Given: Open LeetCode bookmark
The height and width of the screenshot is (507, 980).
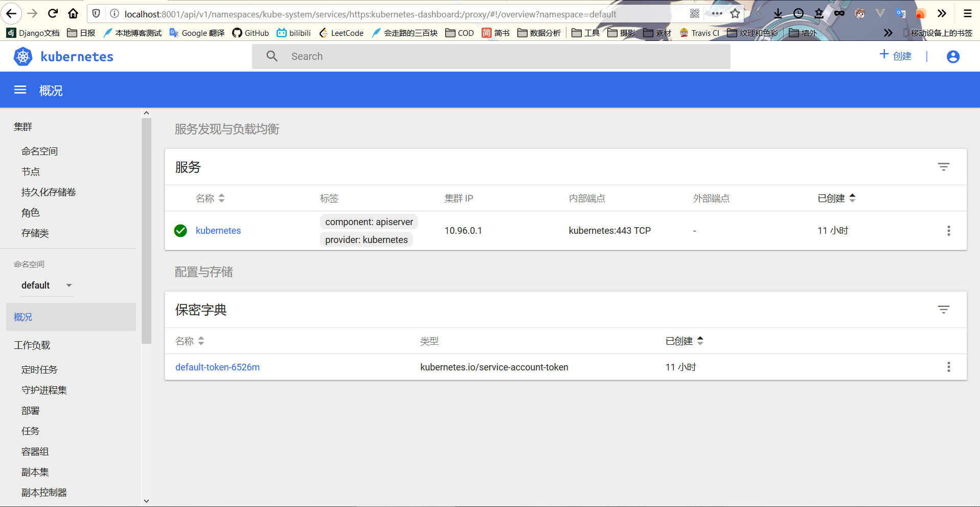Looking at the screenshot, I should (341, 33).
